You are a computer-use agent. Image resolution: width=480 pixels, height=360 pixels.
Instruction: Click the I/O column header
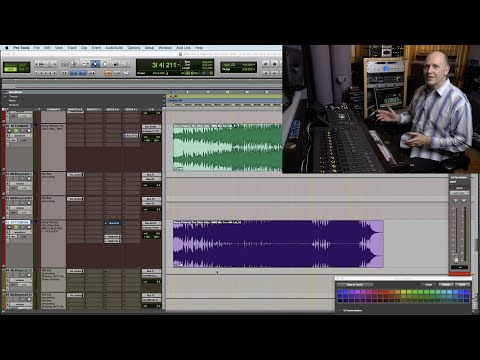tap(152, 109)
